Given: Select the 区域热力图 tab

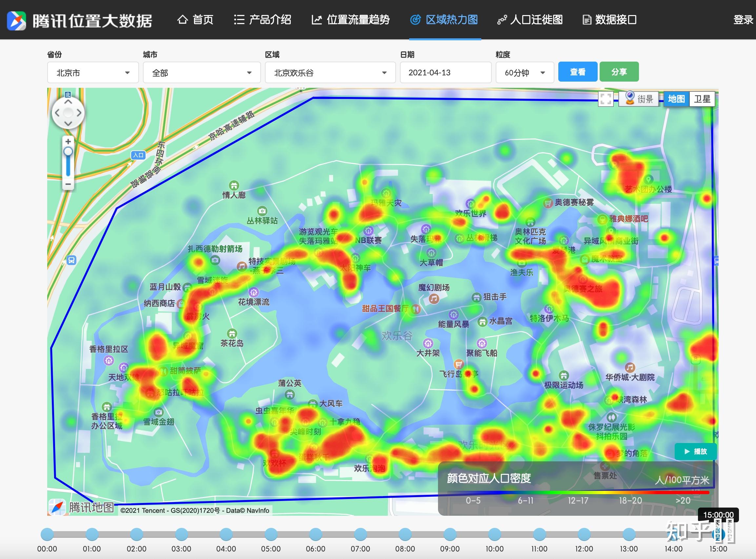Looking at the screenshot, I should click(x=444, y=20).
